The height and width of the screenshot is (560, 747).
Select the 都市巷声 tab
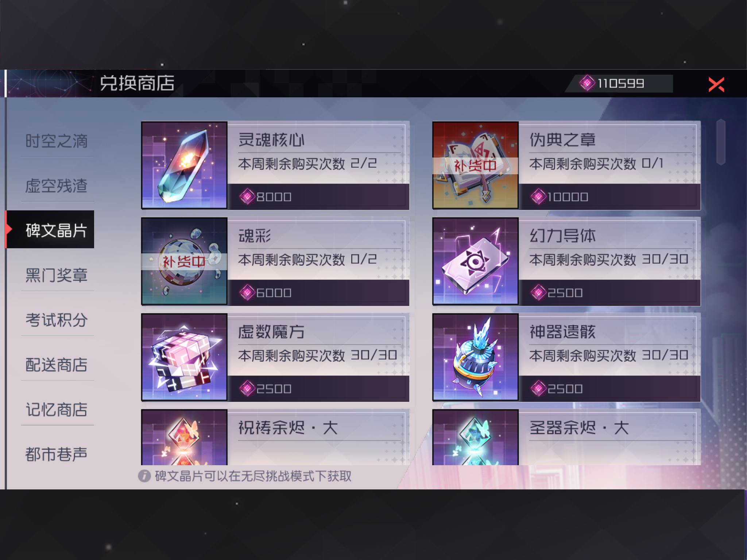click(57, 454)
